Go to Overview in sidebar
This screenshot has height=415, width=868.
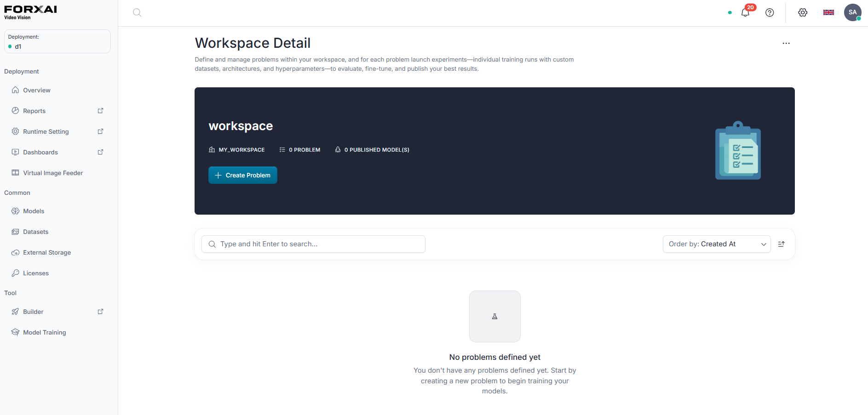pyautogui.click(x=57, y=90)
